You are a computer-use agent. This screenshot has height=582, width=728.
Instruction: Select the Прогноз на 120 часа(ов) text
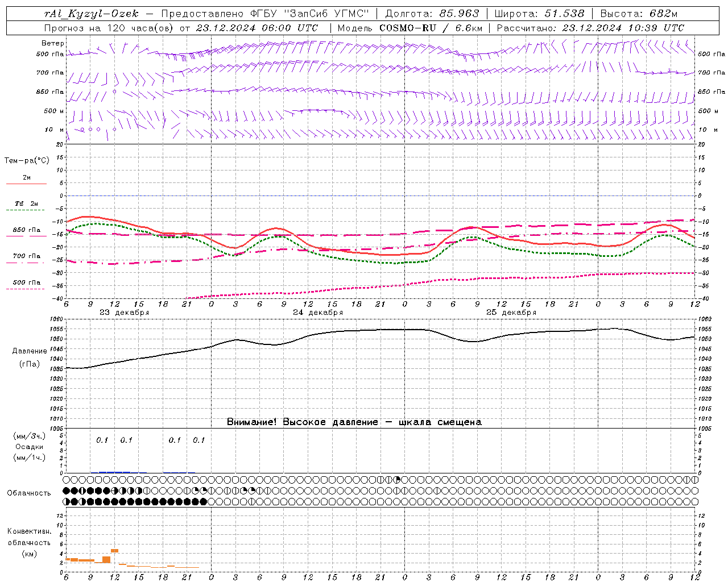[109, 28]
